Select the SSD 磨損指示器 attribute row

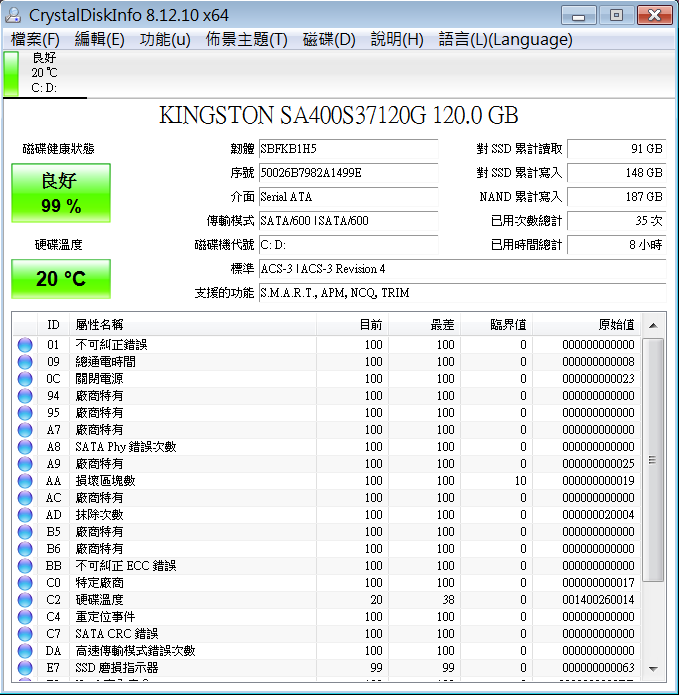(327, 668)
